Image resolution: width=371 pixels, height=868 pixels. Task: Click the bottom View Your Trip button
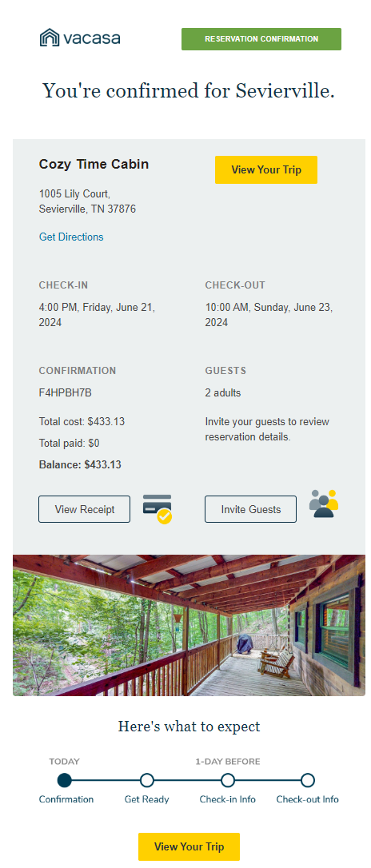(189, 846)
